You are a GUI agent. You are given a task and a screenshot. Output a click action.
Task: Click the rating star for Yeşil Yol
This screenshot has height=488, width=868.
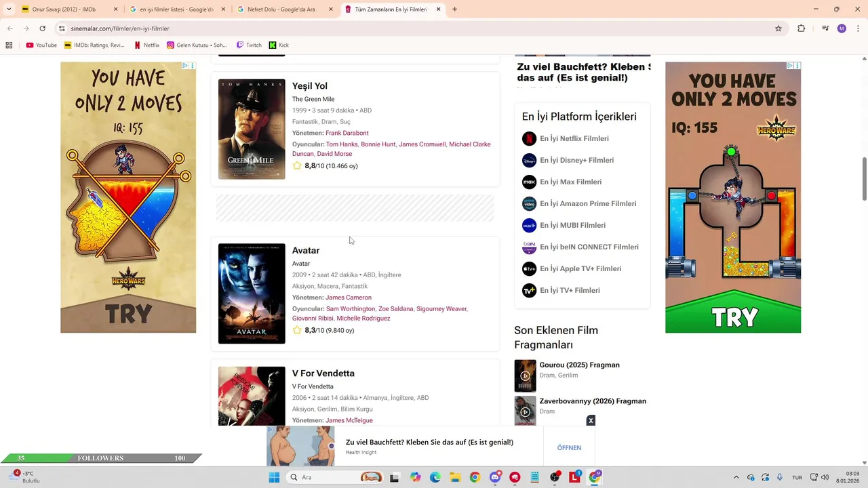(297, 165)
